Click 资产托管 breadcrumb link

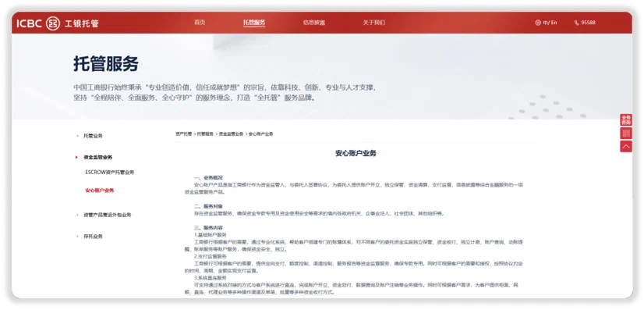[183, 134]
